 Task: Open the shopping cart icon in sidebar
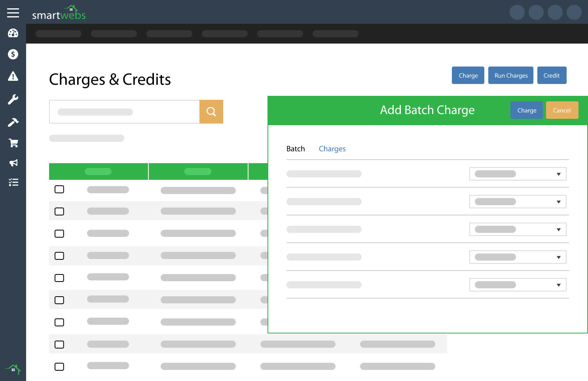point(13,143)
